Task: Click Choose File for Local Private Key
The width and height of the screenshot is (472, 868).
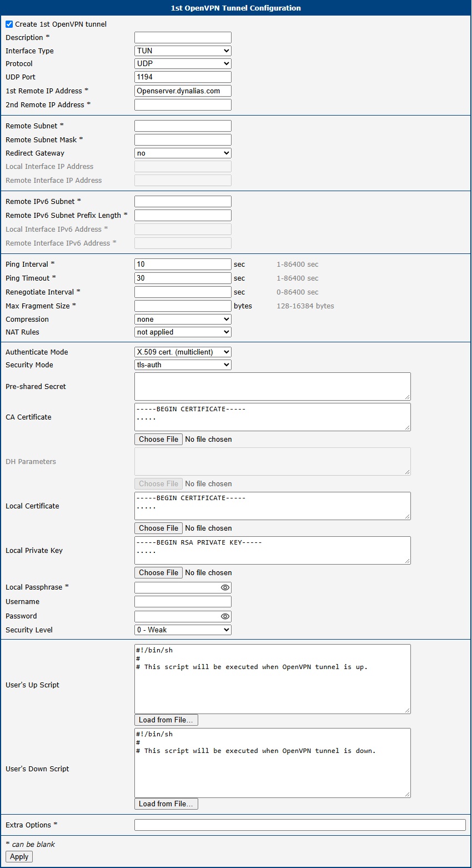Action: pyautogui.click(x=158, y=572)
